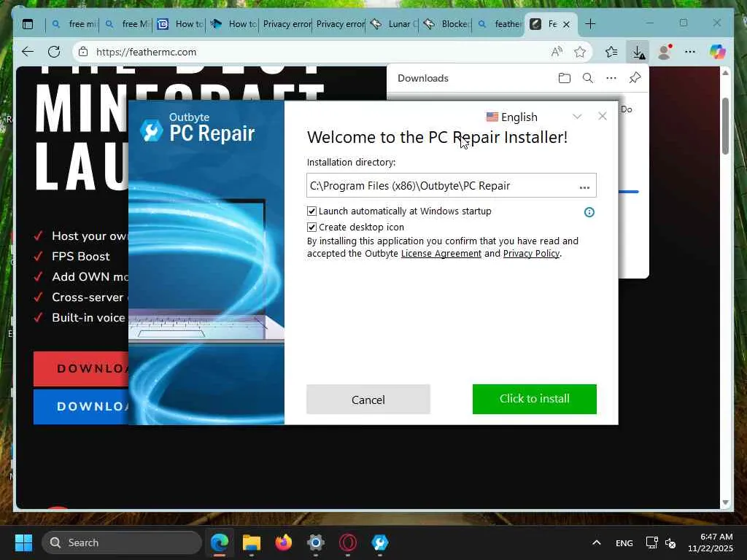Viewport: 747px width, 560px height.
Task: Open Microsoft Edge from taskbar
Action: [220, 542]
